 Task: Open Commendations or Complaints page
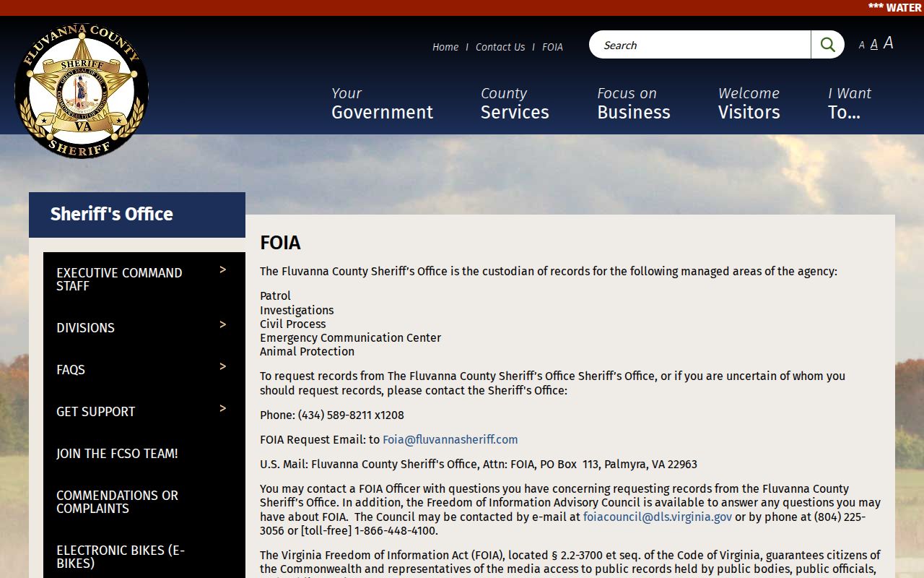click(x=117, y=502)
